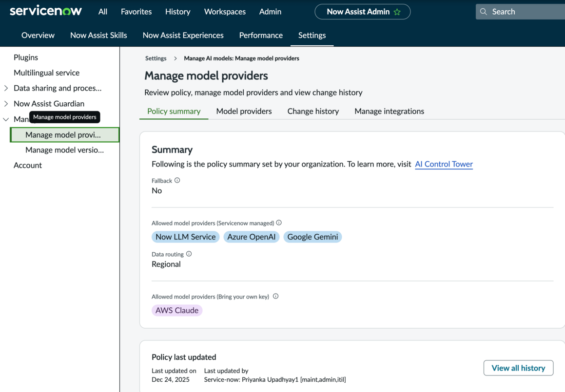
Task: Open Fallback info icon
Action: tap(177, 180)
